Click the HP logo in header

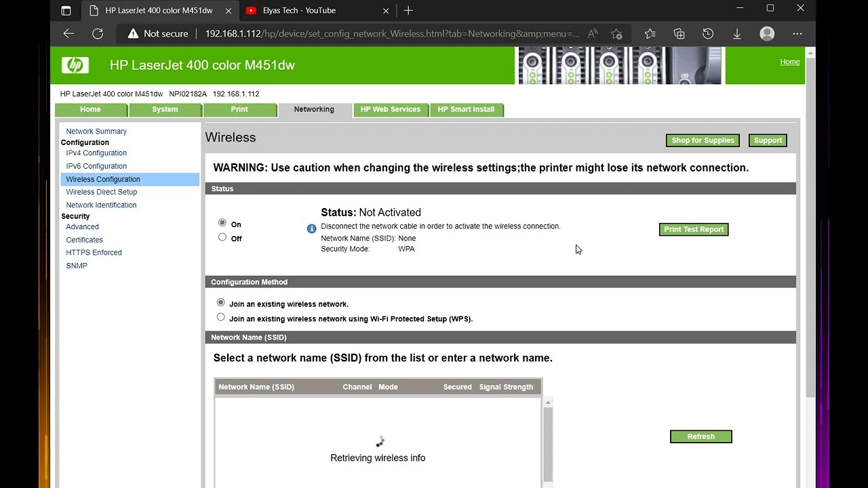(75, 65)
